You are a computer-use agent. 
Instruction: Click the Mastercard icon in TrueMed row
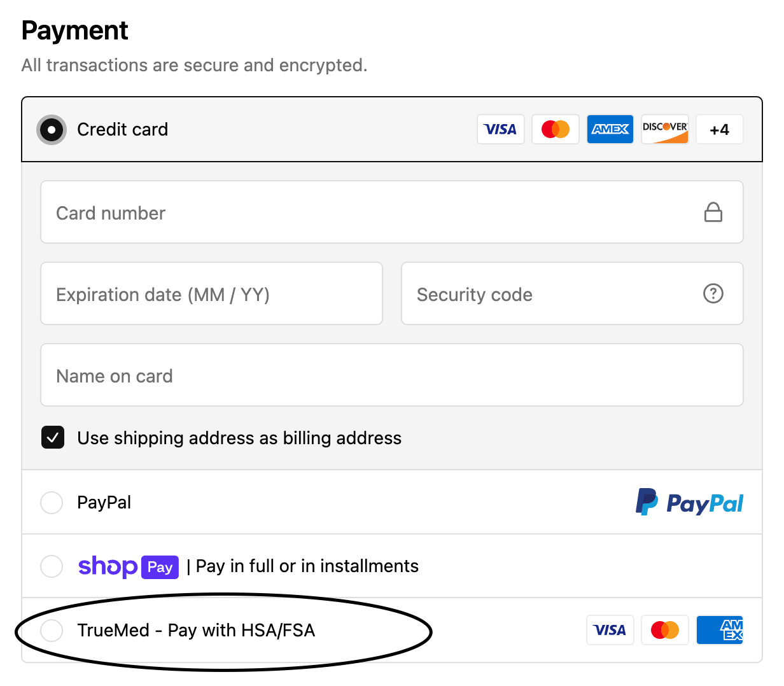[x=664, y=630]
